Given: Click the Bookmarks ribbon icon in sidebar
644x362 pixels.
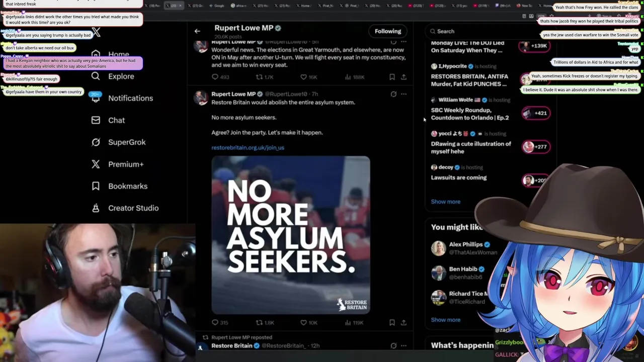Looking at the screenshot, I should (x=96, y=186).
